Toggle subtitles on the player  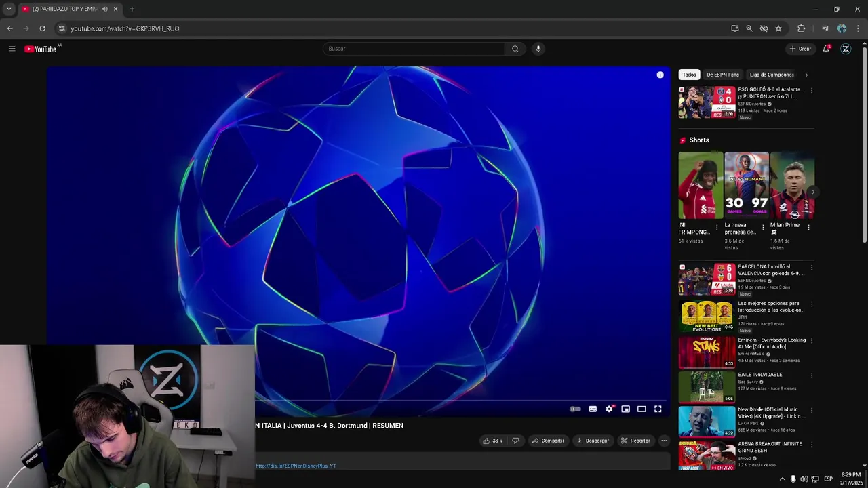pos(593,409)
